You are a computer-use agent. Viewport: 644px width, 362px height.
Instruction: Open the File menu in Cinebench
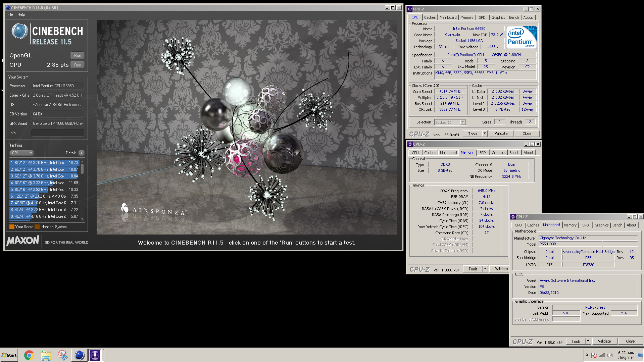coord(10,14)
